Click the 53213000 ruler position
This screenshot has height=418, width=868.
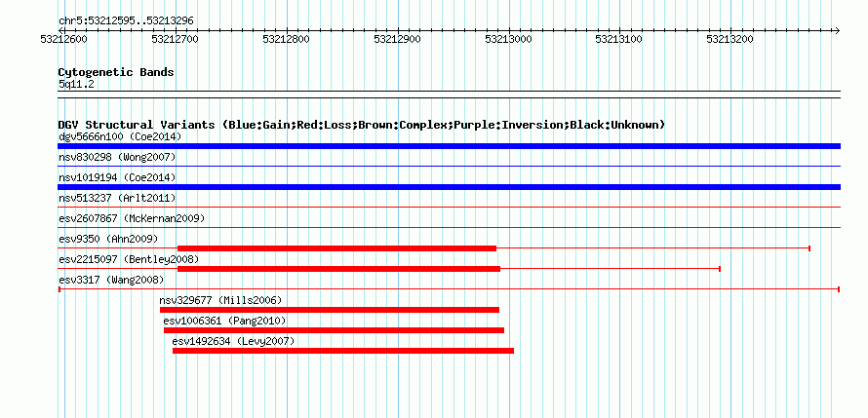509,39
